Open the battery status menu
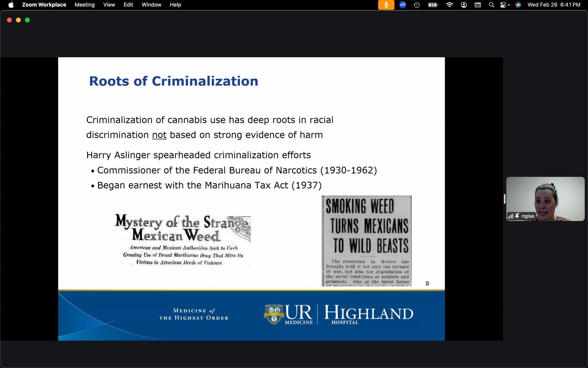 pyautogui.click(x=433, y=5)
